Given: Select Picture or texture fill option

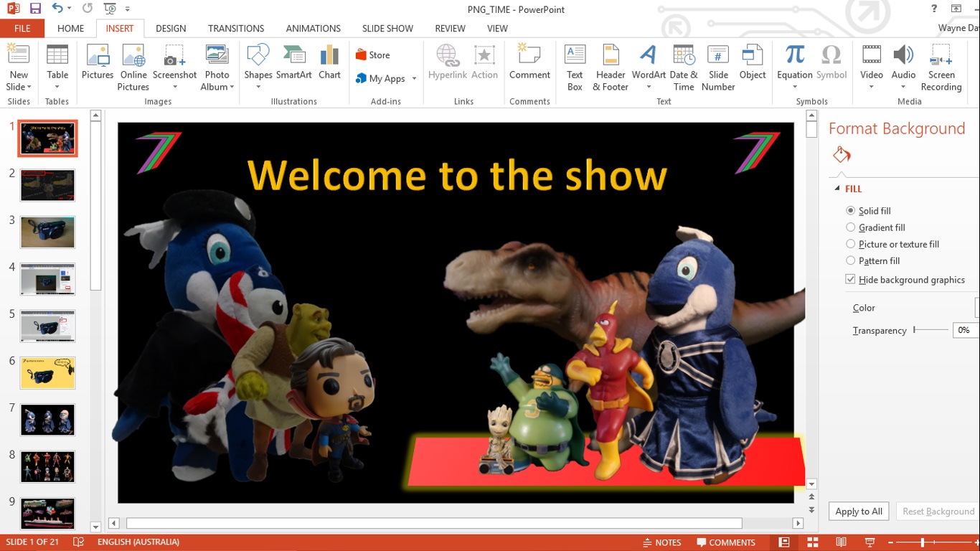Looking at the screenshot, I should 892,244.
